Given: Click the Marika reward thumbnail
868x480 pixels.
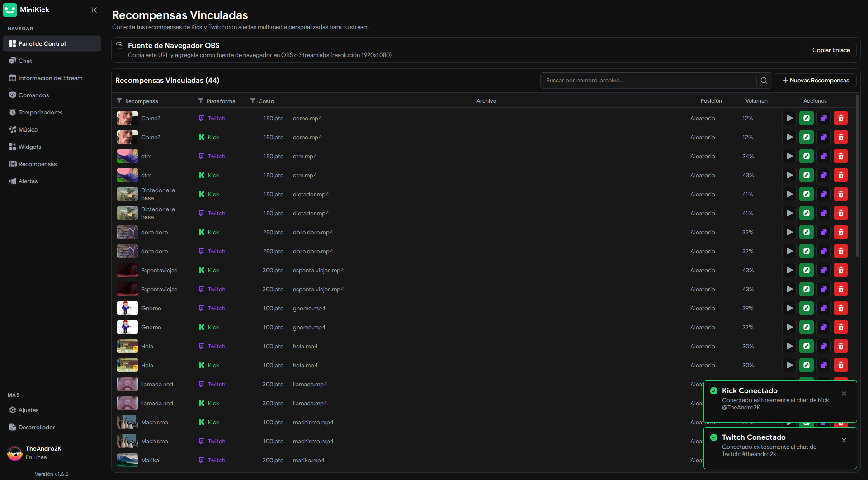Looking at the screenshot, I should pyautogui.click(x=127, y=460).
